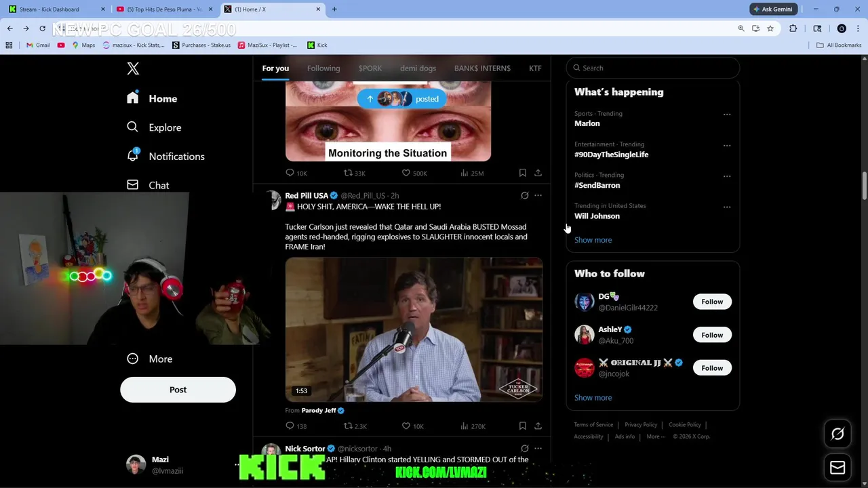Switch to the BANK$ INTERN$ tab
Screen dimensions: 868x488
(482, 68)
